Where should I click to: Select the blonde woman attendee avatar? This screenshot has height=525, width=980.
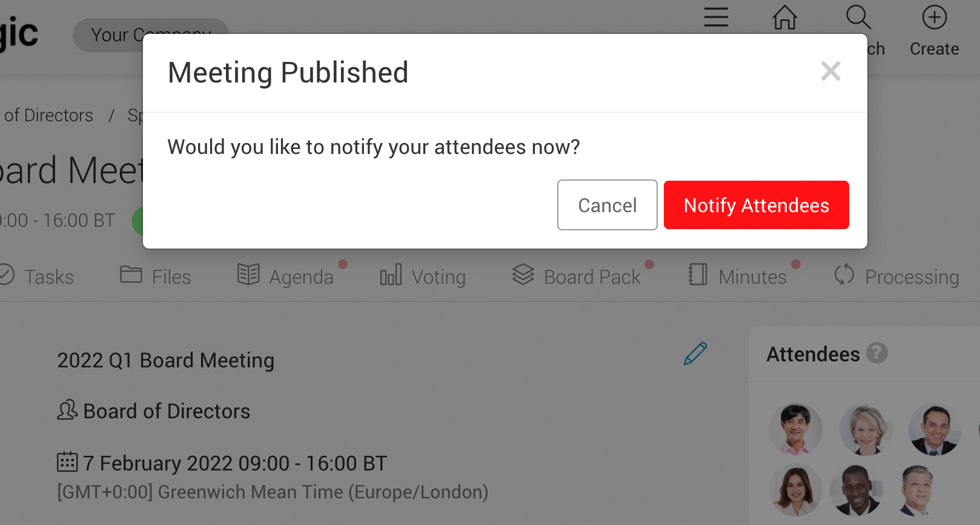click(865, 429)
